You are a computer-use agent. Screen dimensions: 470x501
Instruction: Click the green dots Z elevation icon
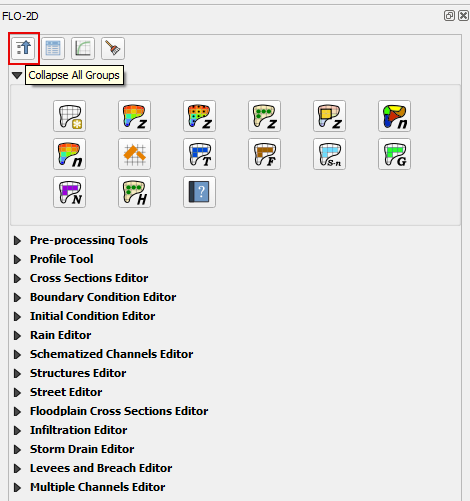click(x=265, y=116)
